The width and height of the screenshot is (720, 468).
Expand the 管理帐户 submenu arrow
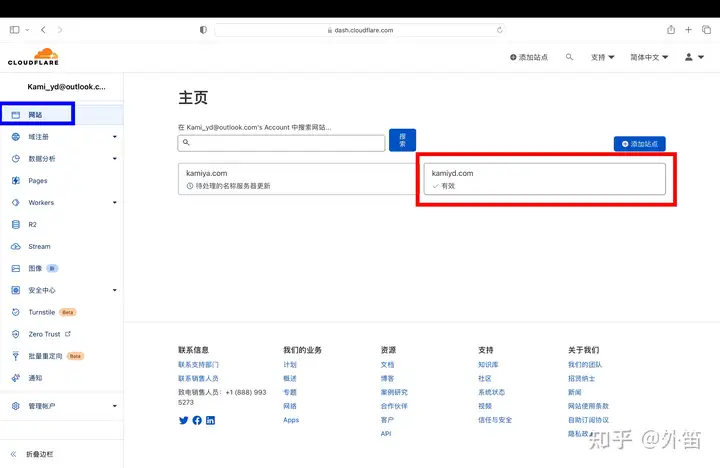115,406
